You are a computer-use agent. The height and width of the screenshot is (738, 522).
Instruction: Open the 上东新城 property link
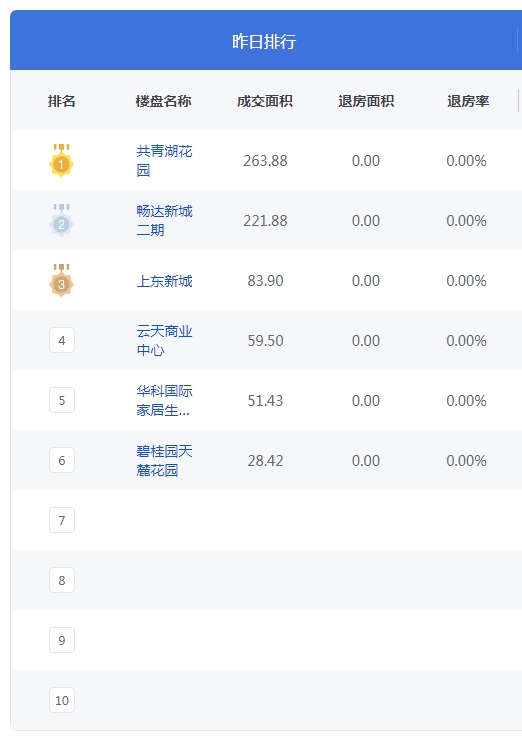164,281
